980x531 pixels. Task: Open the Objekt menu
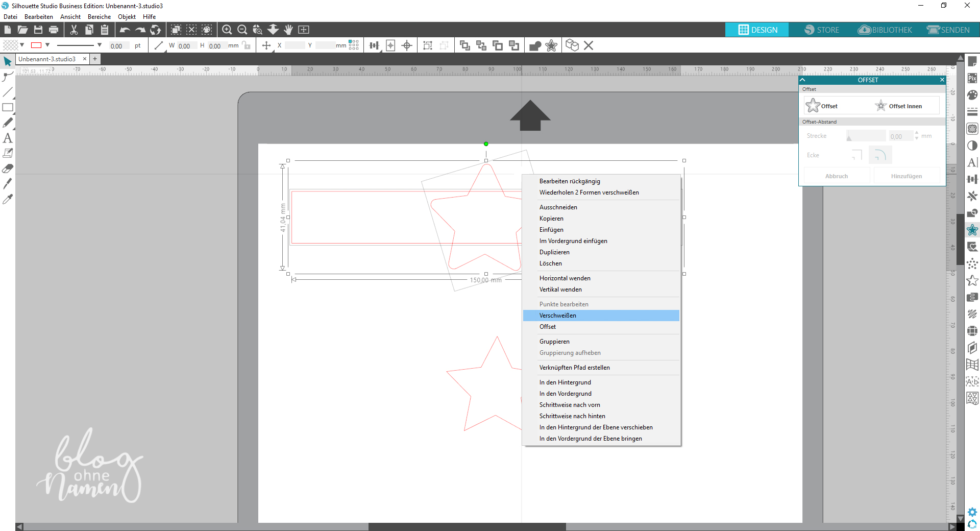tap(127, 17)
